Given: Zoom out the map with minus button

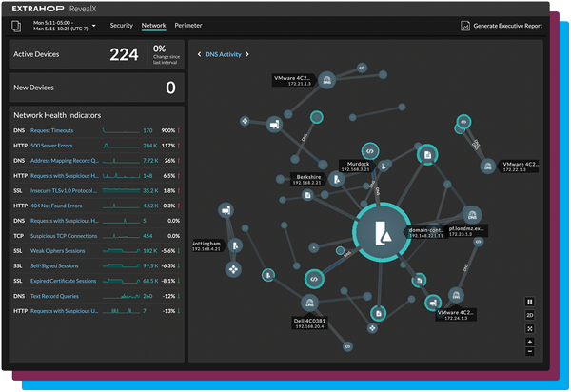Looking at the screenshot, I should (530, 351).
